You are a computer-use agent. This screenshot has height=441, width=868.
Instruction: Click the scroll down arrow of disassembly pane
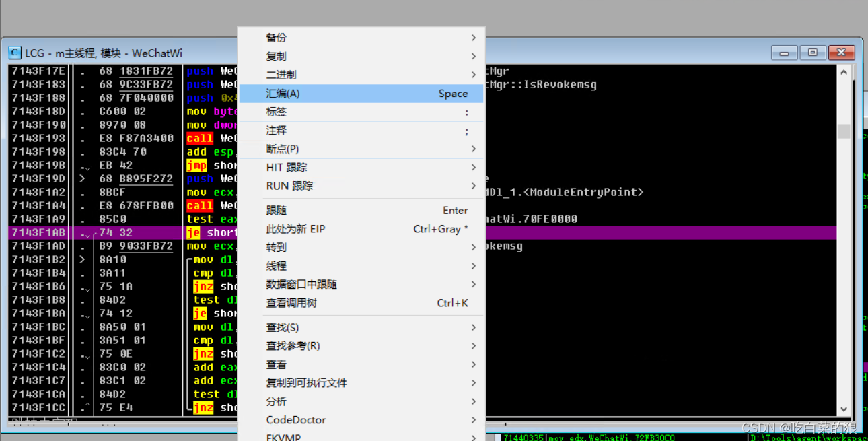844,409
